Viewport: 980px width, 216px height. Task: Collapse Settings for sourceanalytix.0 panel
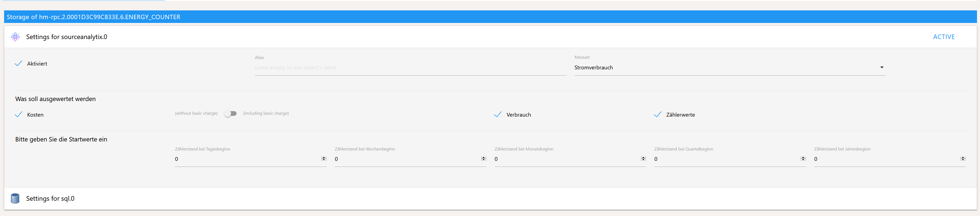490,37
